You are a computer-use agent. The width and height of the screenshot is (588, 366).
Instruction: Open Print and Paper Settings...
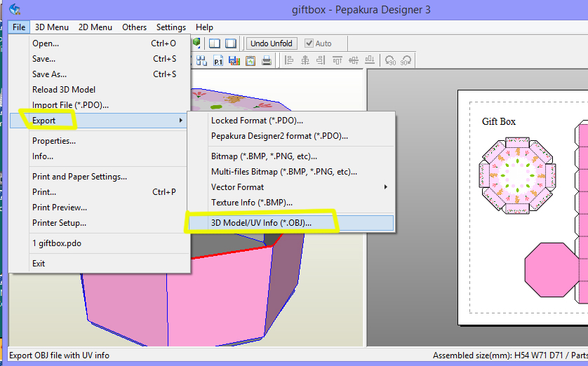100,177
